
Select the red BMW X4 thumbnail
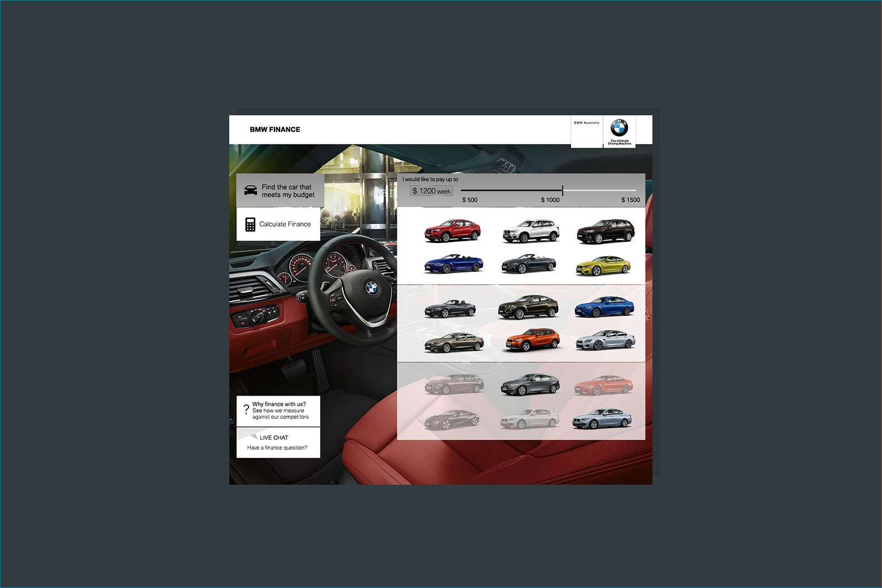pos(453,230)
